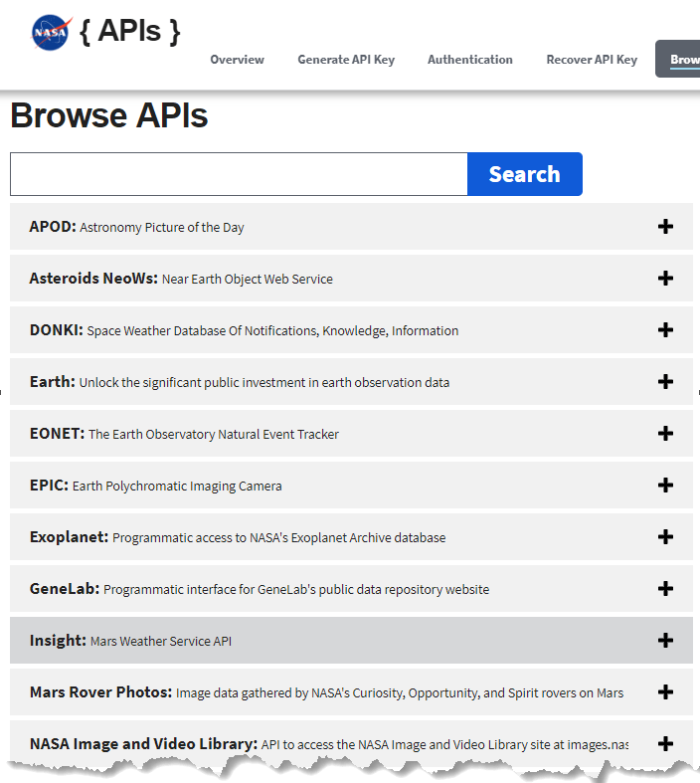This screenshot has width=700, height=783.
Task: Focus the API search input field
Action: (239, 174)
